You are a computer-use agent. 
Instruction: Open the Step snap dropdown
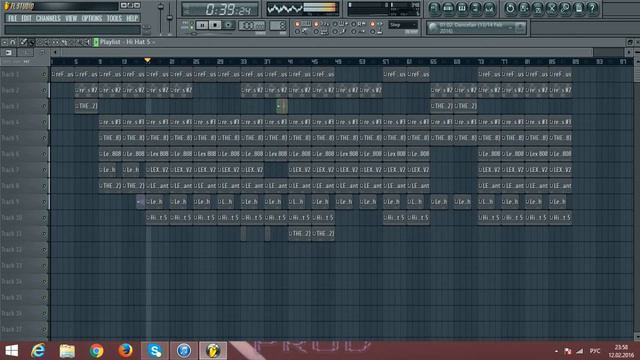coord(403,25)
